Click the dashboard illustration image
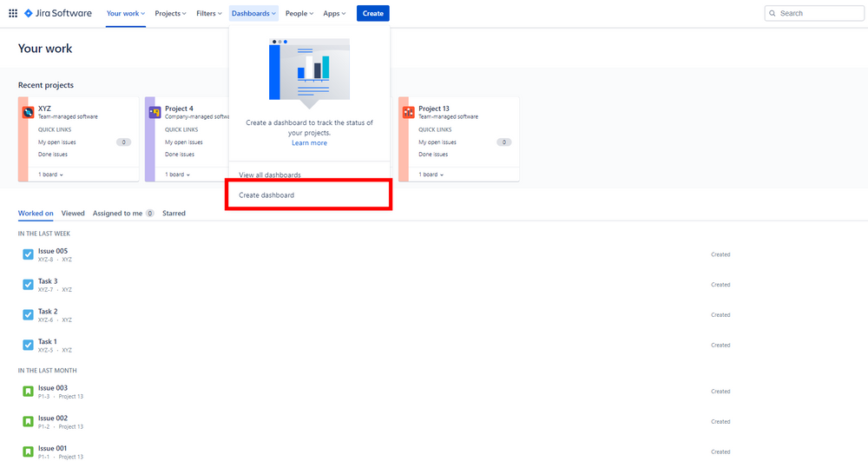 309,73
